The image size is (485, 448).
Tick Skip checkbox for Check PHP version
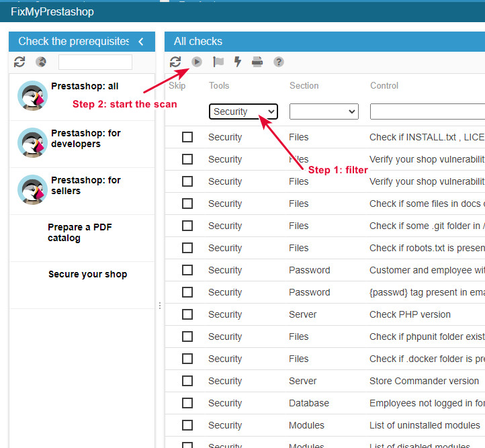187,314
